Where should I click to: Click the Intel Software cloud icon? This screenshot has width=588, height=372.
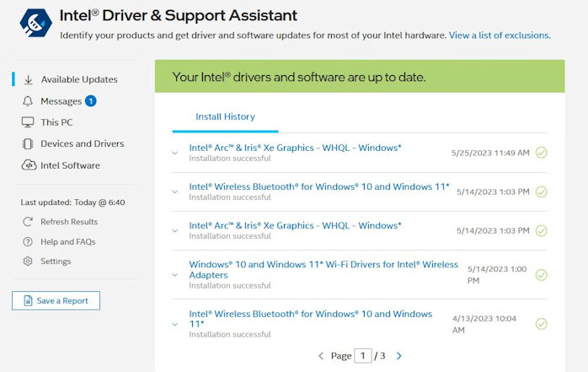tap(28, 165)
